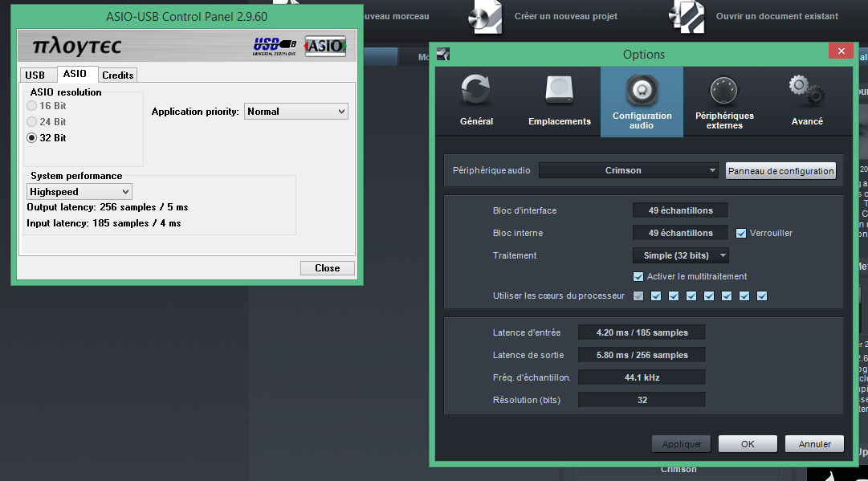This screenshot has width=868, height=481.
Task: Click the Latence de sortie 5.80 ms value
Action: tap(642, 355)
